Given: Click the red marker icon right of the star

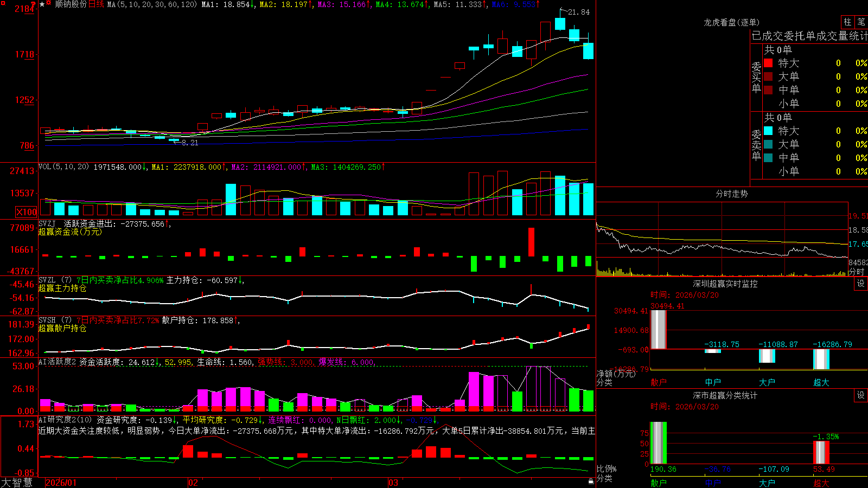Looking at the screenshot, I should (49, 4).
